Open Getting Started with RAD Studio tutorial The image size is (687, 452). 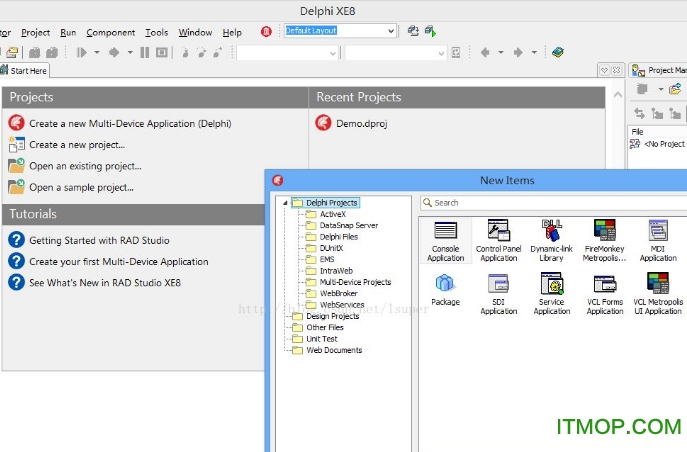point(99,240)
